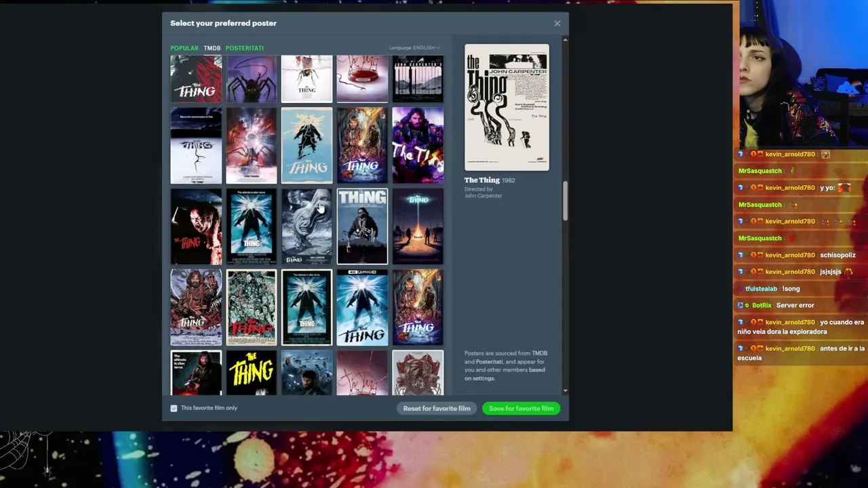This screenshot has width=868, height=488.
Task: Open the Language ENGLISH dropdown
Action: click(414, 47)
